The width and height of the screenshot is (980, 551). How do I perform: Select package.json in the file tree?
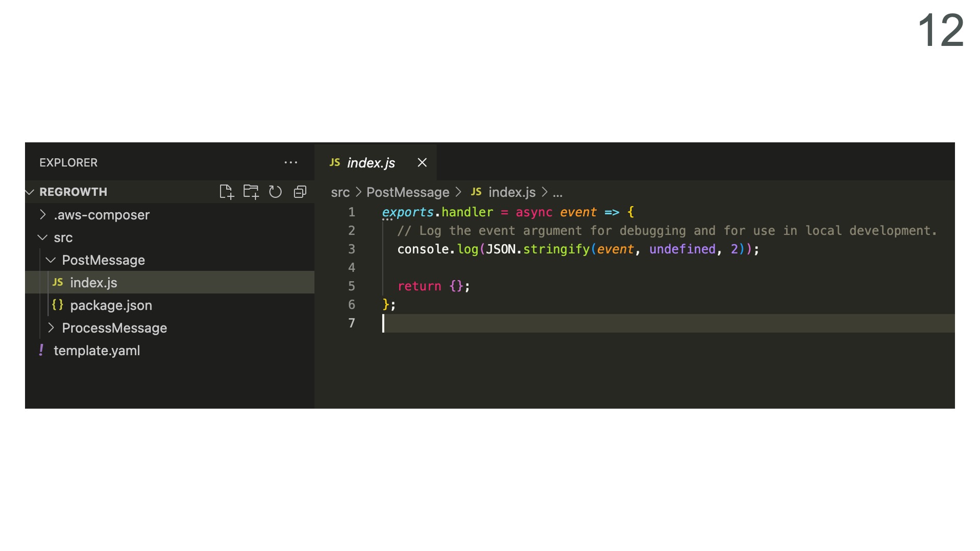click(x=111, y=305)
